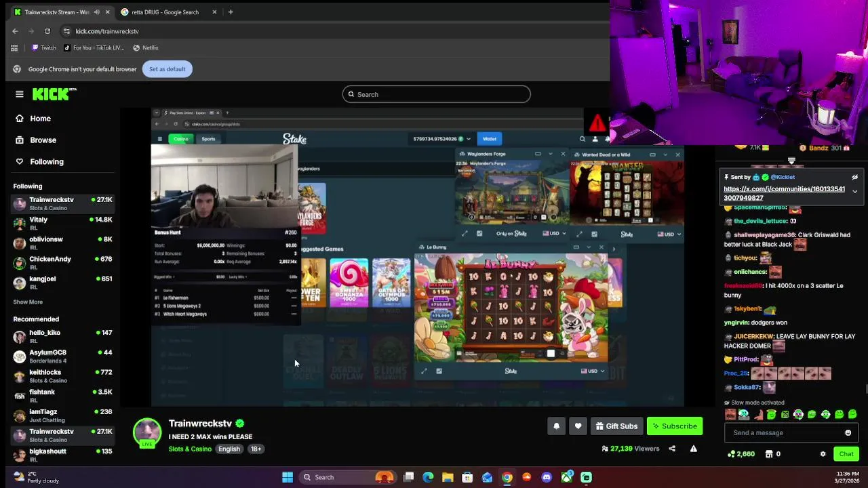Open Outlook from taskbar
868x488 pixels.
coord(487,477)
